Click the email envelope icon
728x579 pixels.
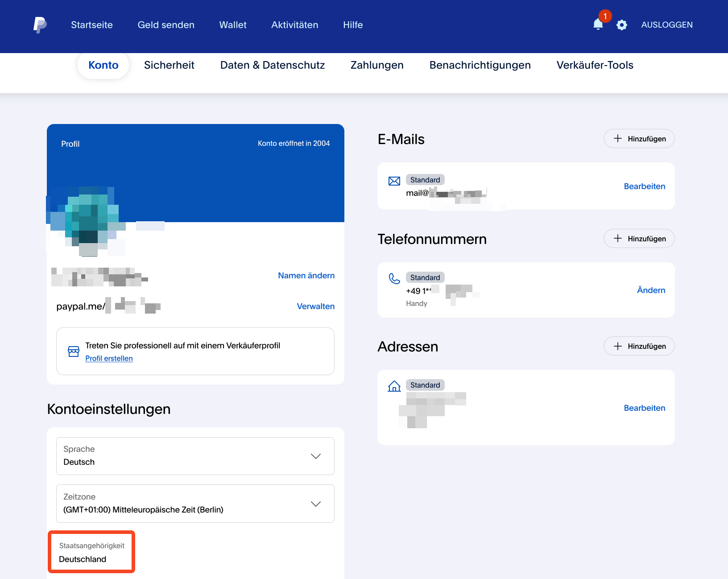(x=394, y=181)
